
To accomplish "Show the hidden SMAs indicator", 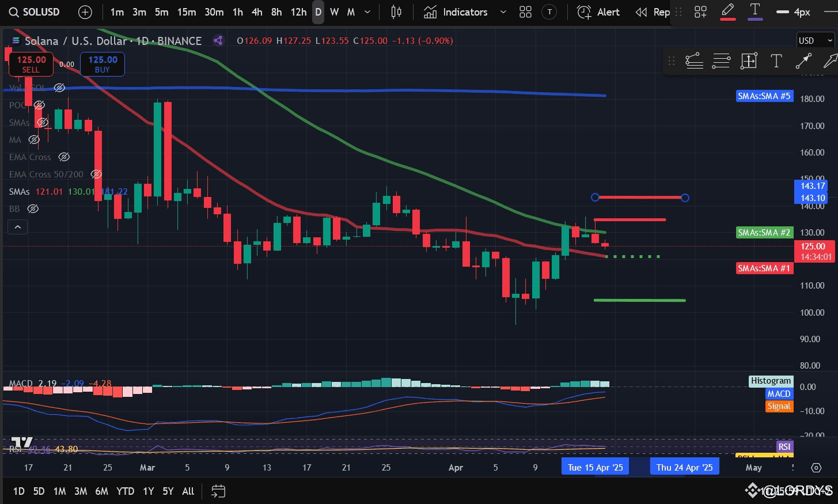I will coord(43,122).
